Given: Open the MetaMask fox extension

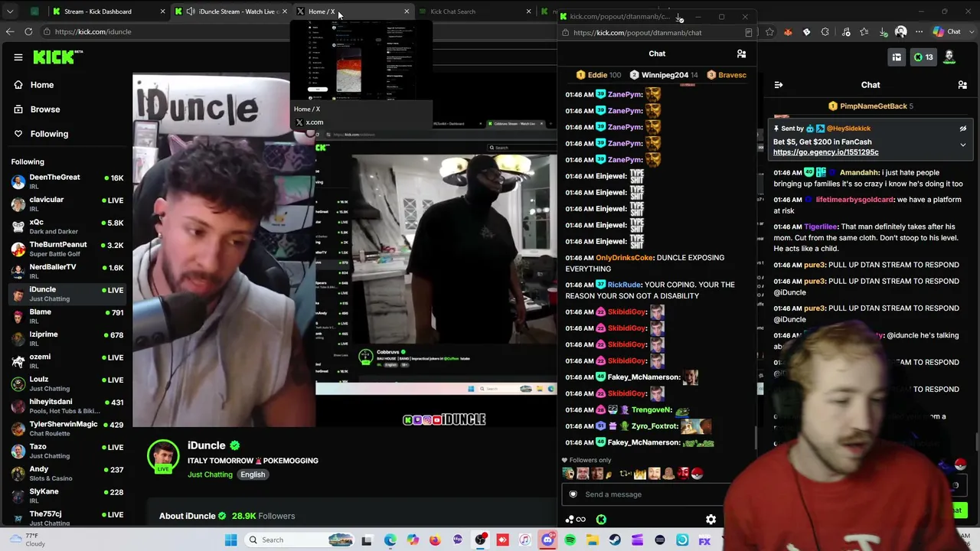Looking at the screenshot, I should 788,32.
